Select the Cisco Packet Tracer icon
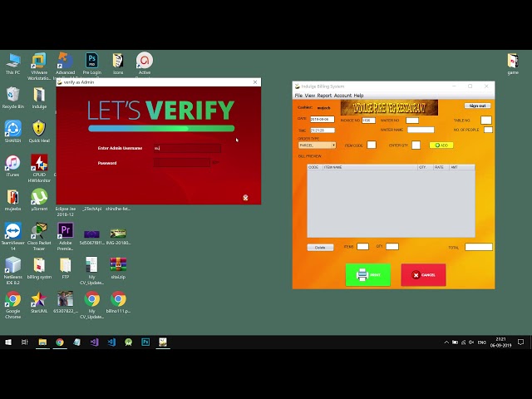 coord(39,237)
